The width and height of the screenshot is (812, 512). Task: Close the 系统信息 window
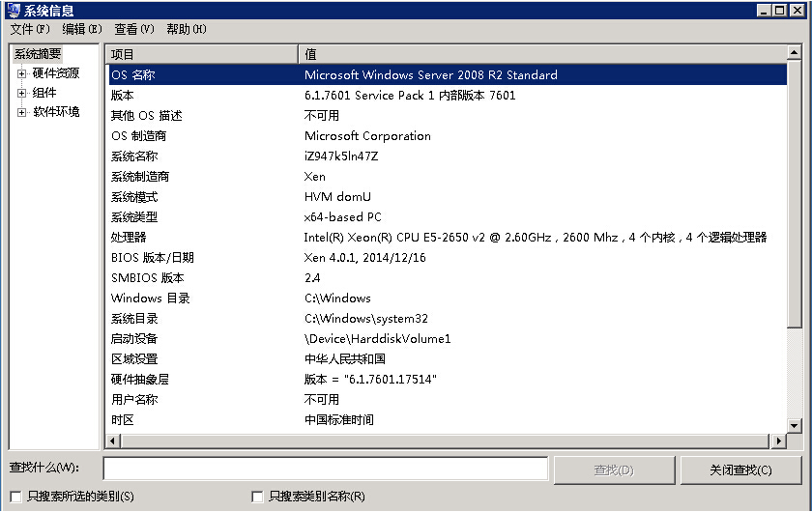pos(797,11)
